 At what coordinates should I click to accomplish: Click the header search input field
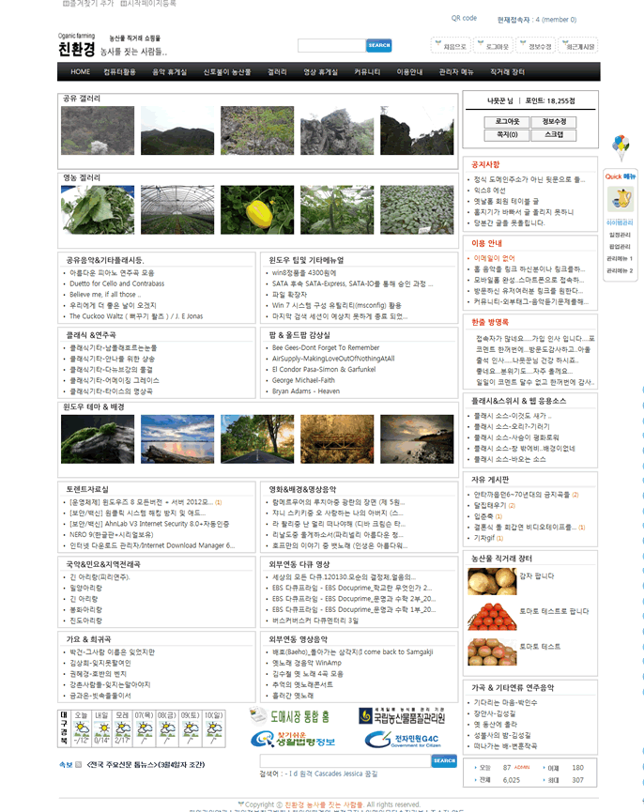pyautogui.click(x=330, y=45)
